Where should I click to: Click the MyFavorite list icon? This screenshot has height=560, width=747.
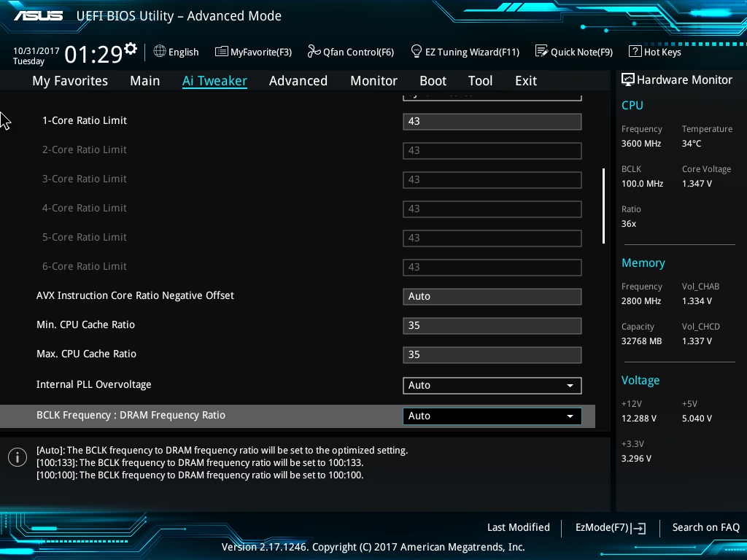coord(222,52)
